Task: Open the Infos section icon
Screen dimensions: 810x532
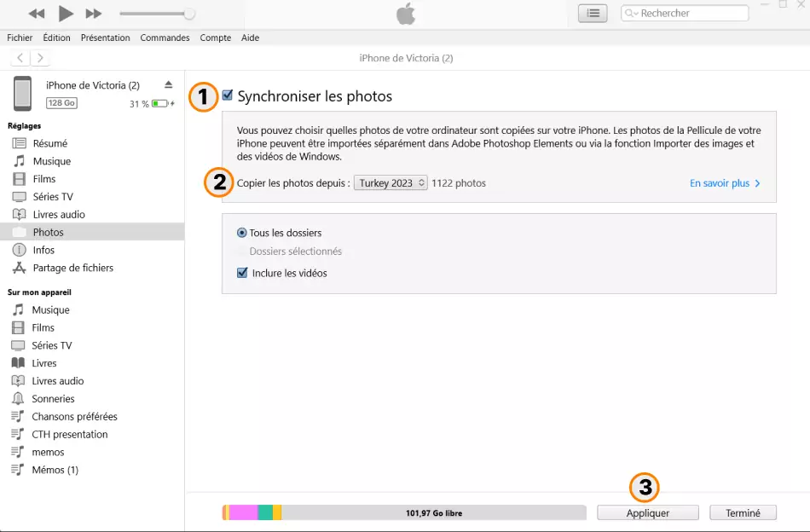Action: tap(19, 250)
